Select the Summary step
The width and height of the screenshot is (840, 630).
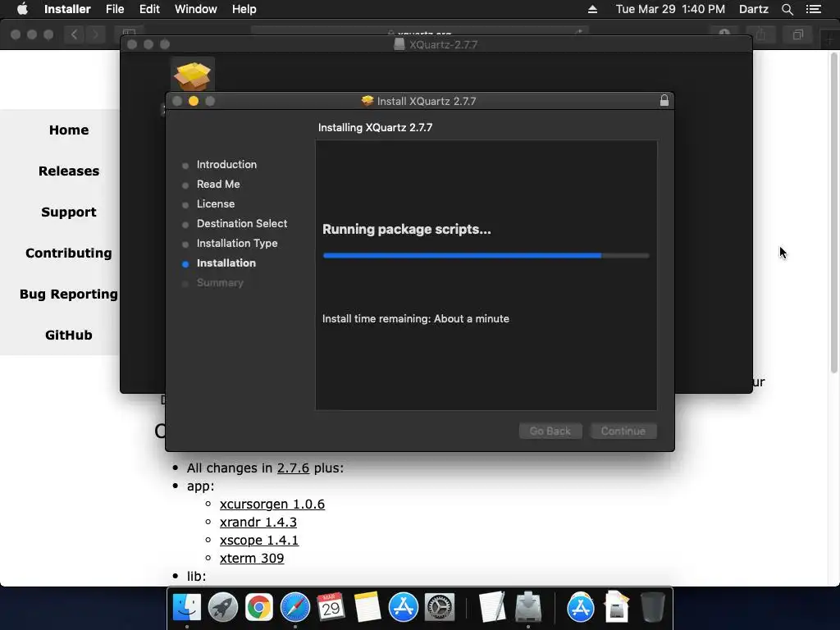coord(220,283)
